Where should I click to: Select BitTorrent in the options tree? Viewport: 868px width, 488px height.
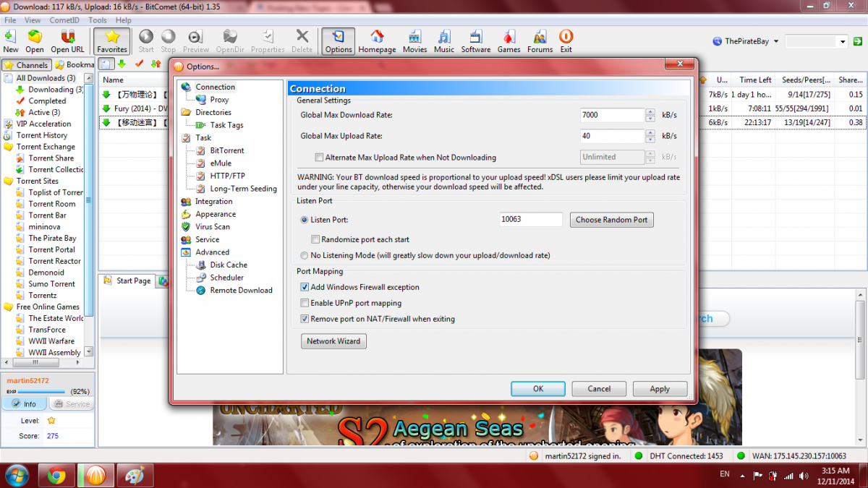pyautogui.click(x=227, y=150)
